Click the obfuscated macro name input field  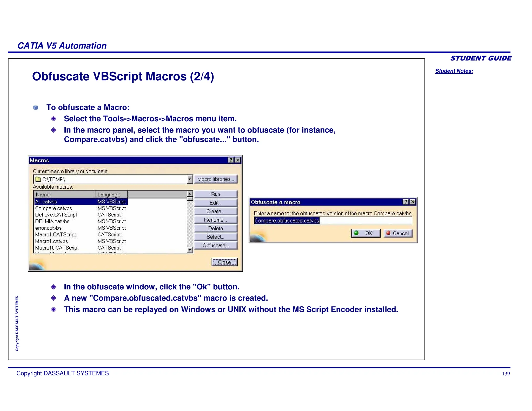click(333, 221)
